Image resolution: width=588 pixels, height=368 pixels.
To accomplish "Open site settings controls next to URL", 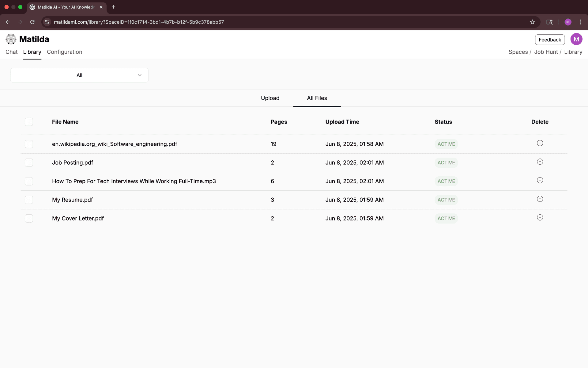I will 47,22.
